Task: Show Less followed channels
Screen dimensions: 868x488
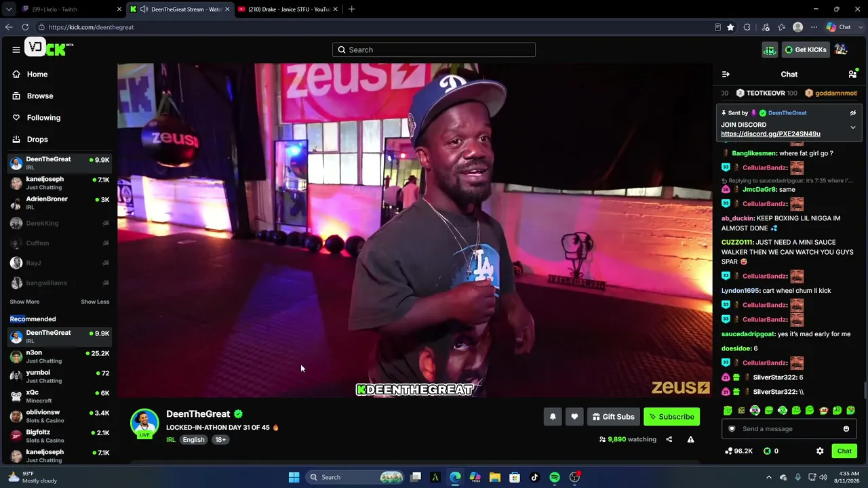Action: [x=95, y=302]
